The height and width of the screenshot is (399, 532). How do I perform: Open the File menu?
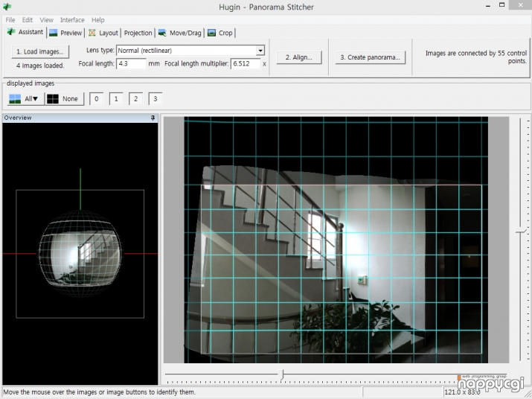pyautogui.click(x=10, y=20)
